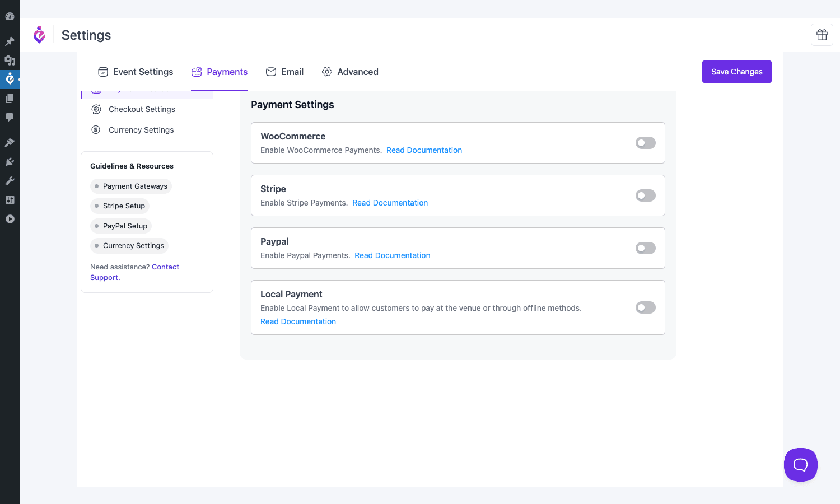
Task: Click the Checkout Settings gear icon
Action: 96,109
